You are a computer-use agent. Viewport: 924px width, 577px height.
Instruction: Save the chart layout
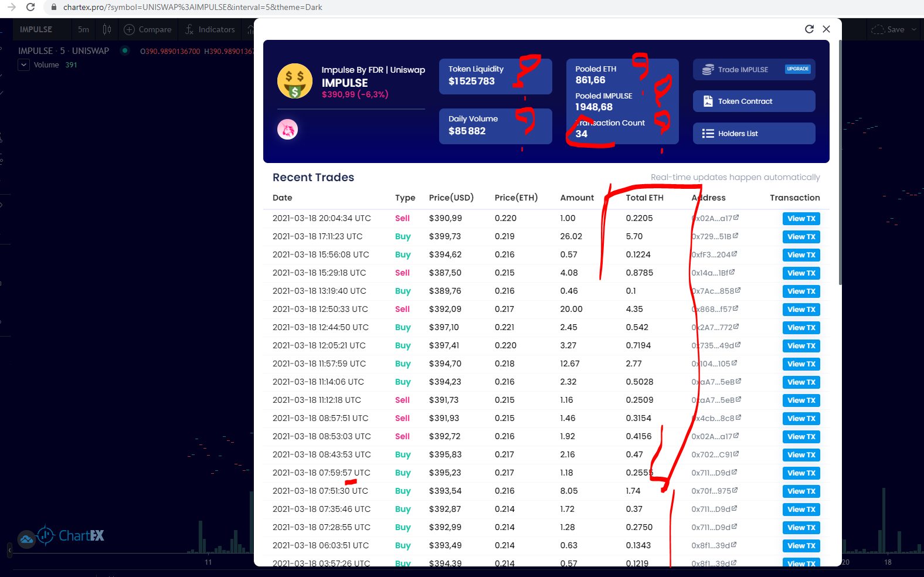pos(888,29)
